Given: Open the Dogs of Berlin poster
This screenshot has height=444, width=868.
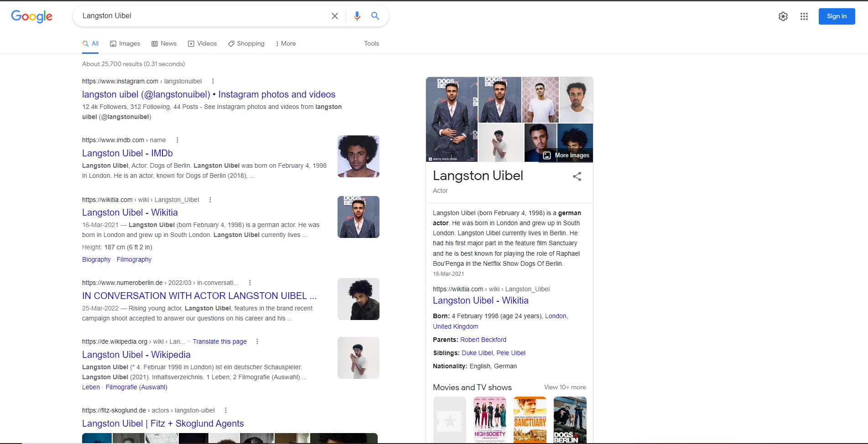Looking at the screenshot, I should (x=570, y=419).
